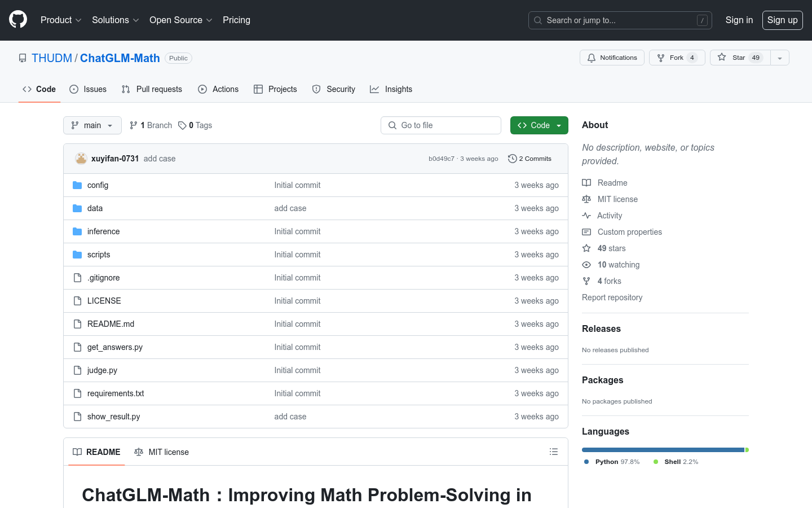Open the Pricing page

[x=236, y=20]
